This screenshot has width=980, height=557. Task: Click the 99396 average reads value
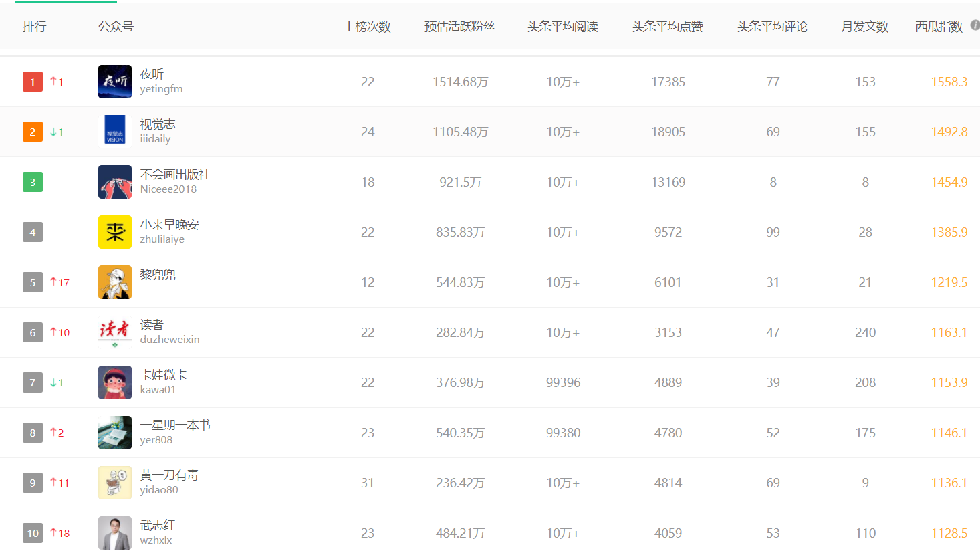[x=563, y=382]
